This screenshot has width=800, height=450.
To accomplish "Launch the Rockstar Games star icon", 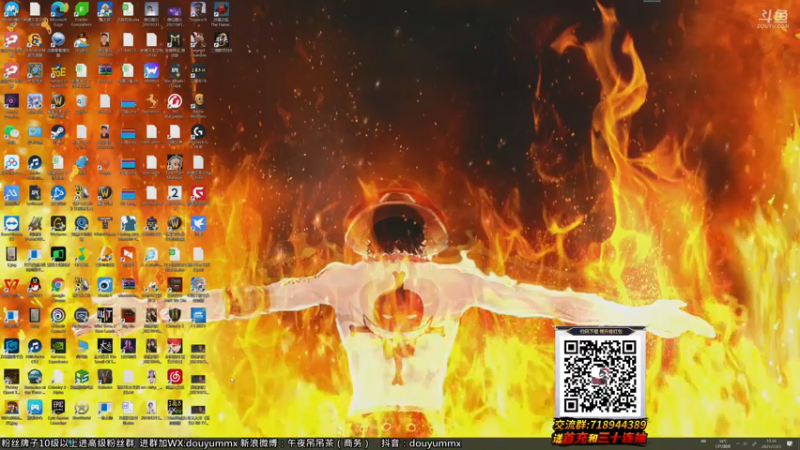I will point(82,408).
